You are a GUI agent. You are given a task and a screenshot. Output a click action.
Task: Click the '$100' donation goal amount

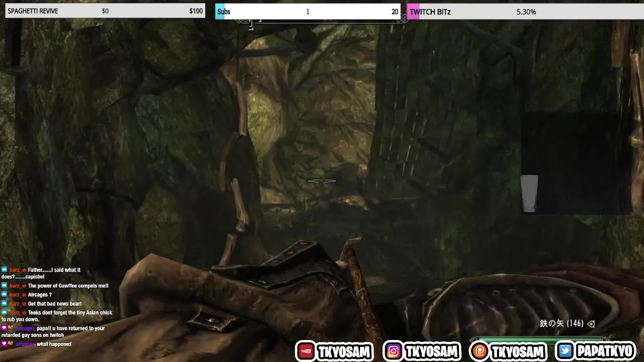coord(196,11)
